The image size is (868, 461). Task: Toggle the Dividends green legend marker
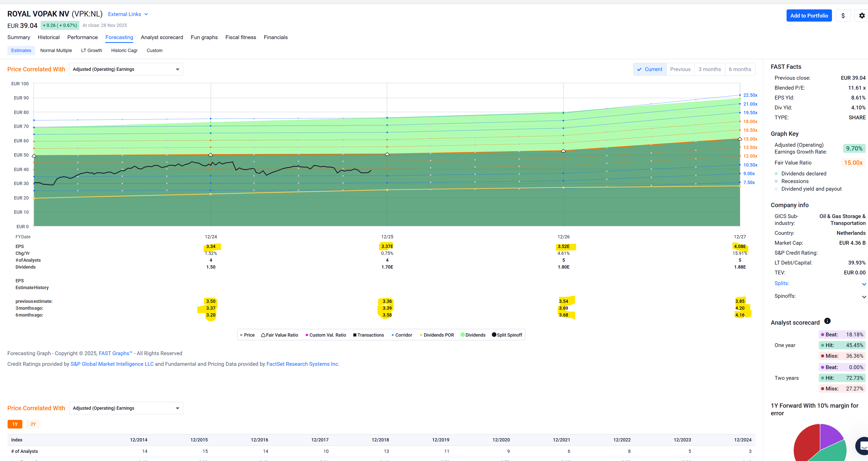click(x=463, y=335)
